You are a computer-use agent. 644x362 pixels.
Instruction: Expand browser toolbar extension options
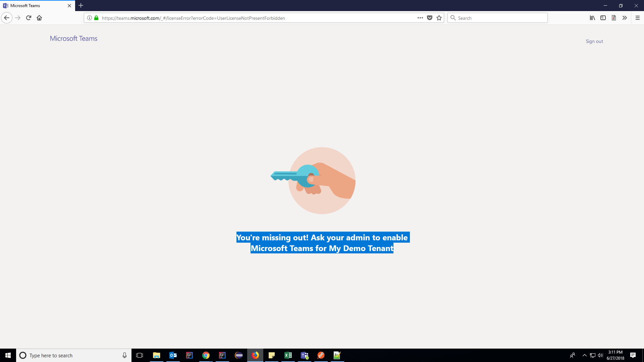pos(624,18)
